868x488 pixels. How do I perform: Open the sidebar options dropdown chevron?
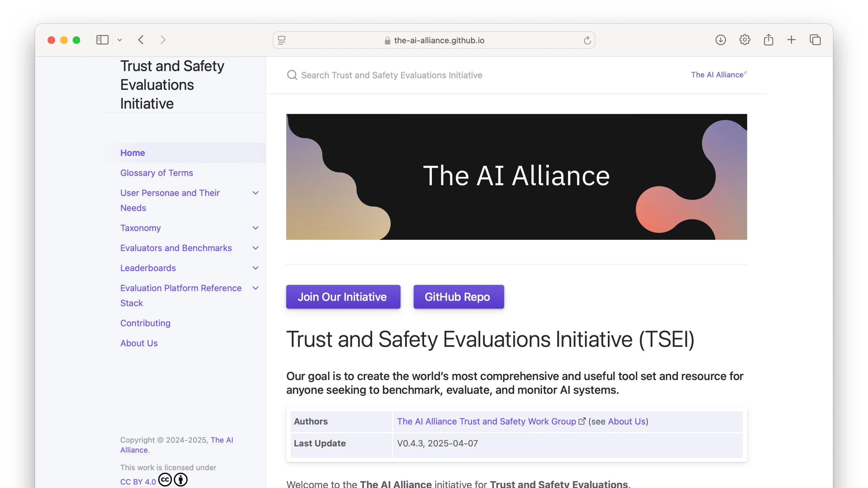(x=120, y=40)
